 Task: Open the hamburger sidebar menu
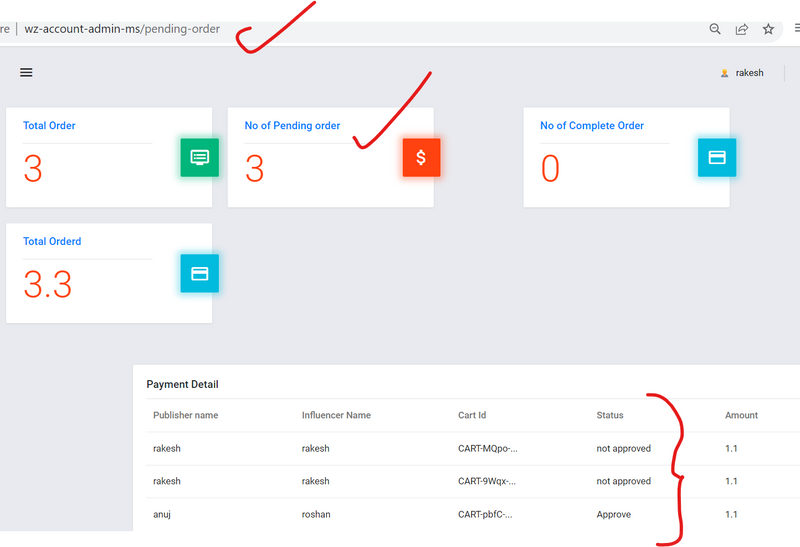(26, 72)
